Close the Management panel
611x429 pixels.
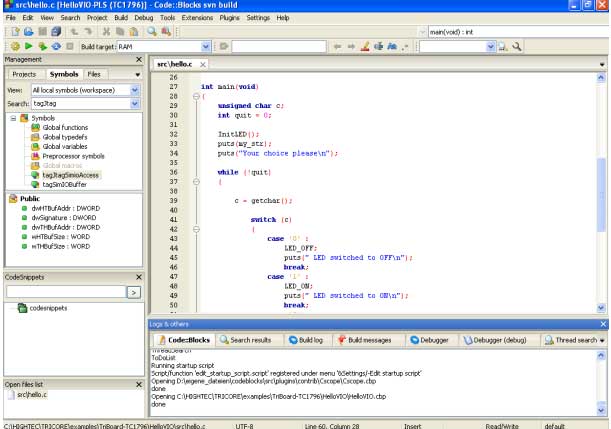tap(139, 60)
